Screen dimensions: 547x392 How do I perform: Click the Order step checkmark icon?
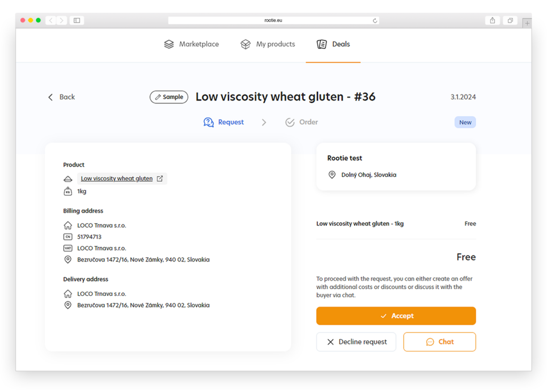(x=290, y=122)
